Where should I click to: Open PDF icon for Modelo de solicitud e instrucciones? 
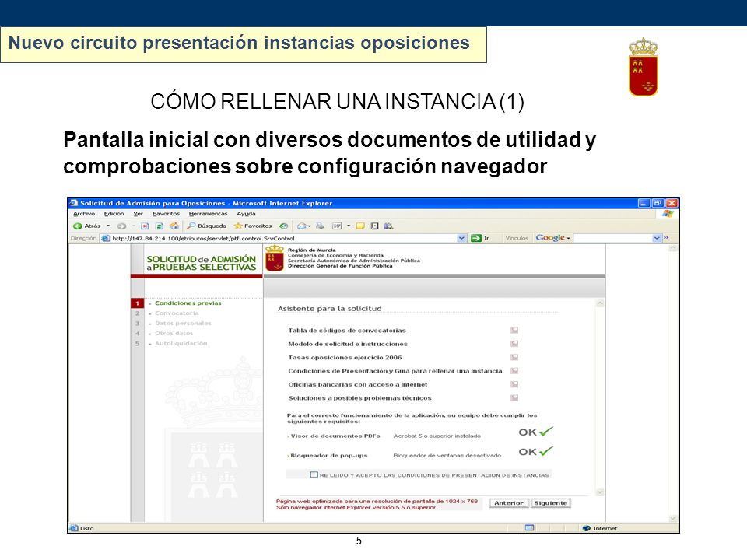coord(514,344)
